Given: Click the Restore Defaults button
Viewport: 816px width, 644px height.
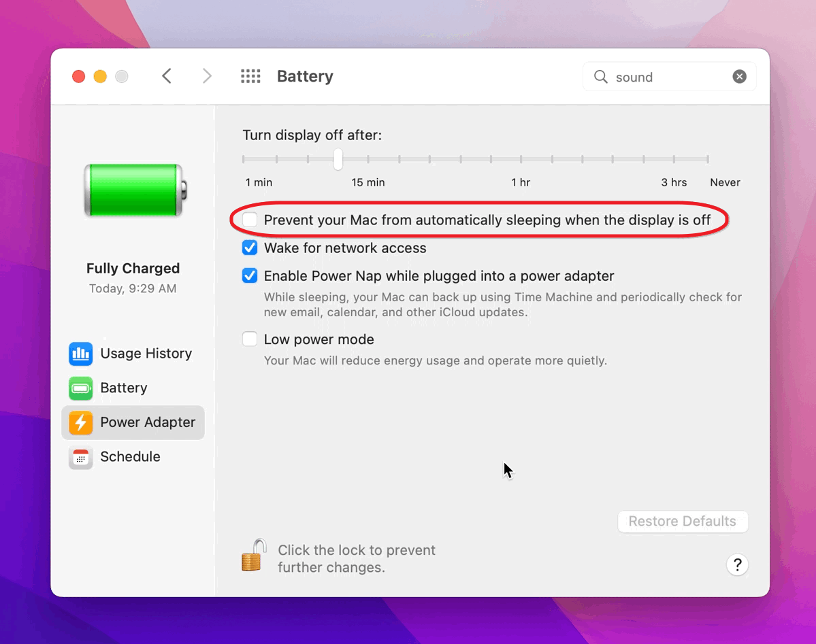Looking at the screenshot, I should (683, 521).
